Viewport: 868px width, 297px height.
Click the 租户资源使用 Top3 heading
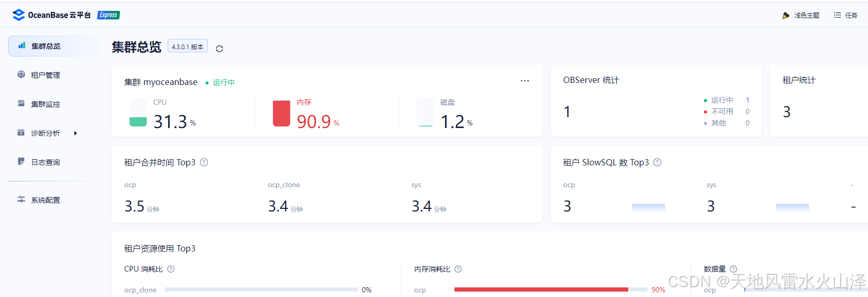point(160,248)
